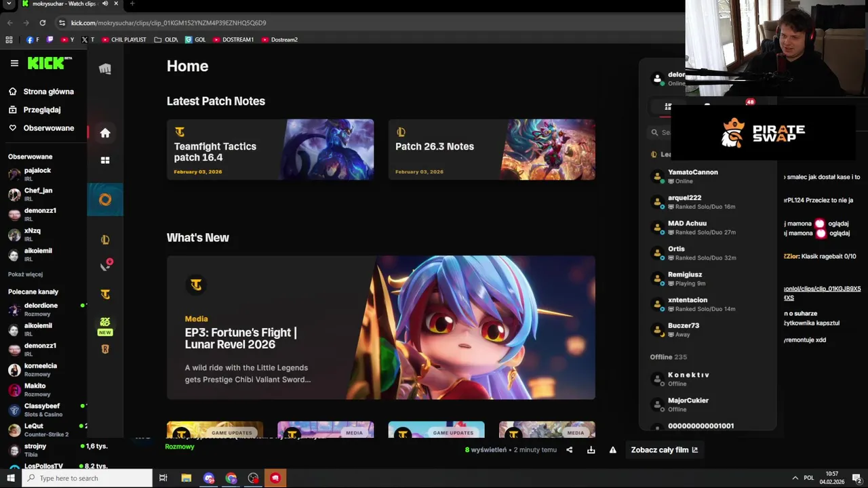The image size is (868, 488).
Task: Go to Strona główna in Kick sidebar
Action: [41, 91]
